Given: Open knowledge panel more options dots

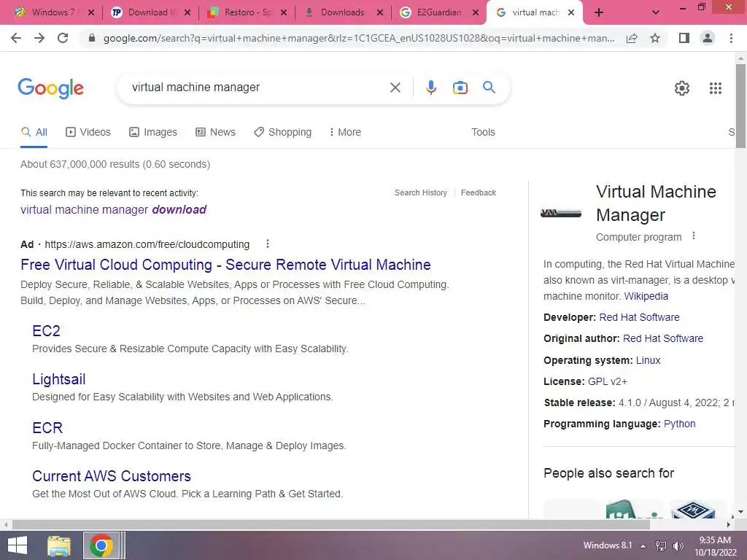Looking at the screenshot, I should 694,236.
